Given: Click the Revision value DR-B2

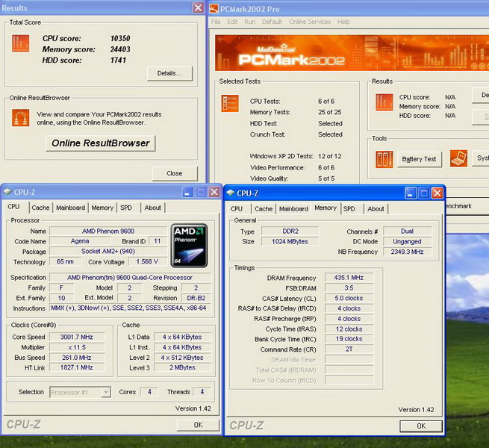Looking at the screenshot, I should [x=196, y=298].
